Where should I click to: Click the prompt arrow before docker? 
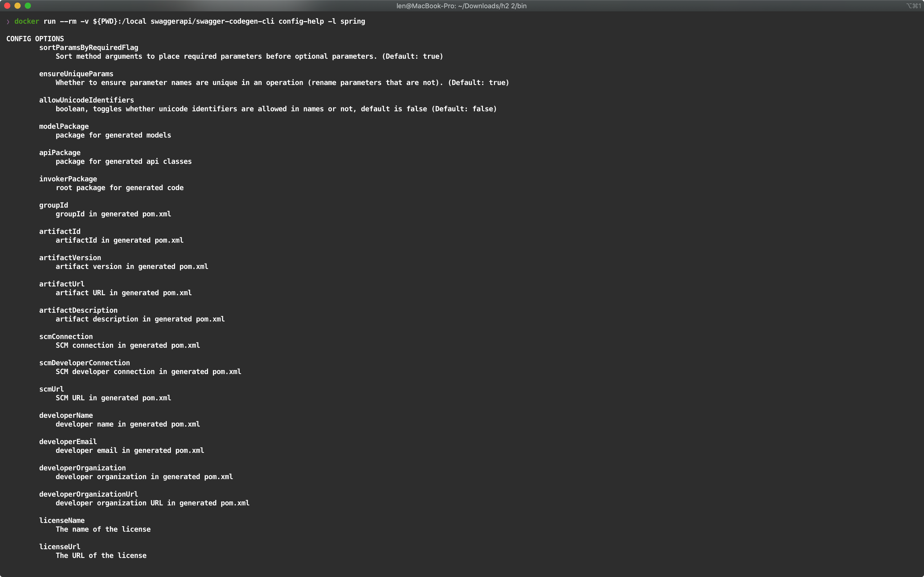[x=8, y=22]
